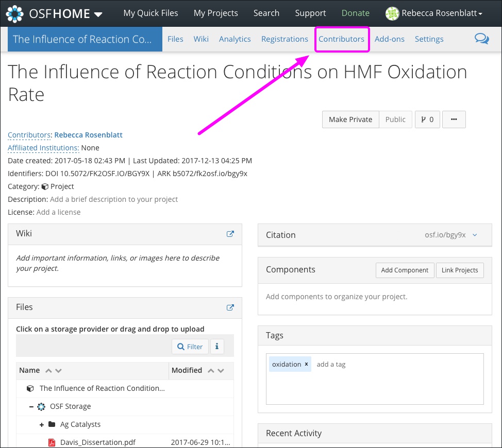This screenshot has height=448, width=502.
Task: Open the Registrations tab
Action: (x=285, y=39)
